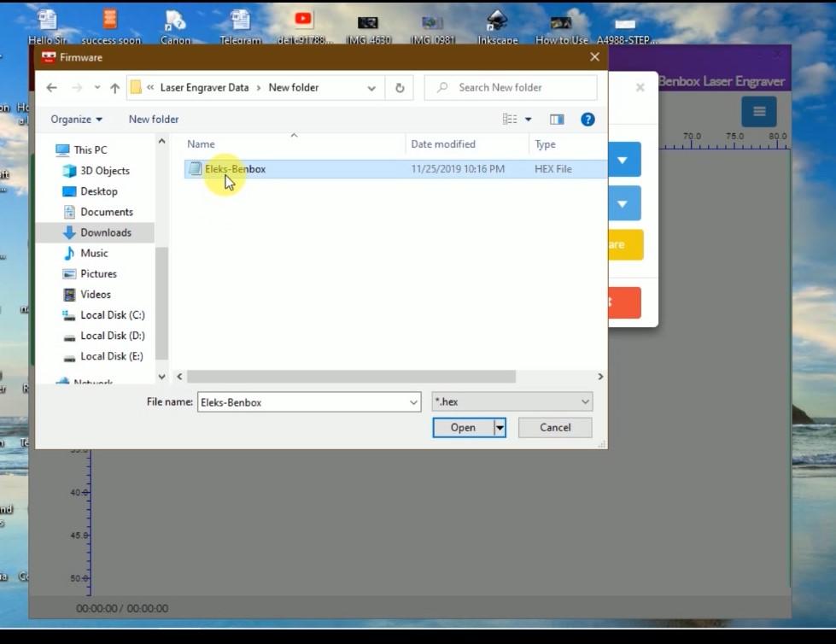
Task: Open the Telegram desktop icon
Action: pos(240,26)
